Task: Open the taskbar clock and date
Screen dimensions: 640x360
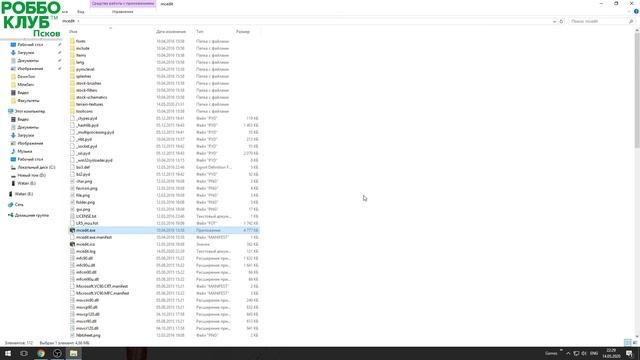Action: pos(611,353)
